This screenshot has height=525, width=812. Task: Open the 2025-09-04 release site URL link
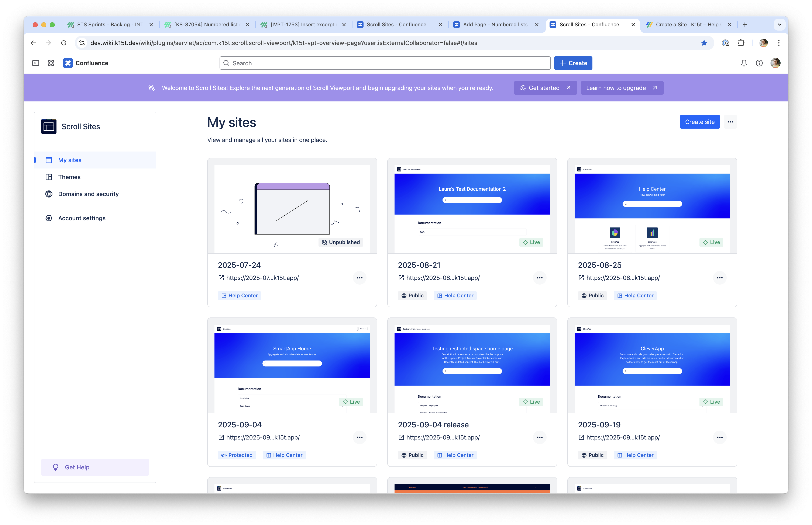click(x=443, y=437)
